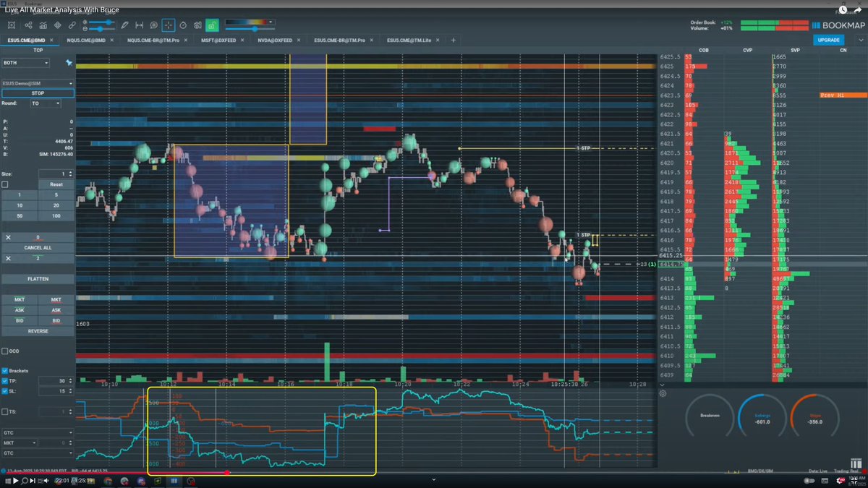
Task: Close the NVDA@DXFEED tab
Action: coord(299,40)
